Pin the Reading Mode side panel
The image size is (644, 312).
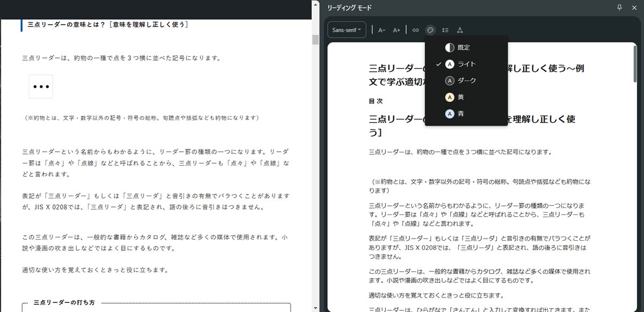pos(620,8)
